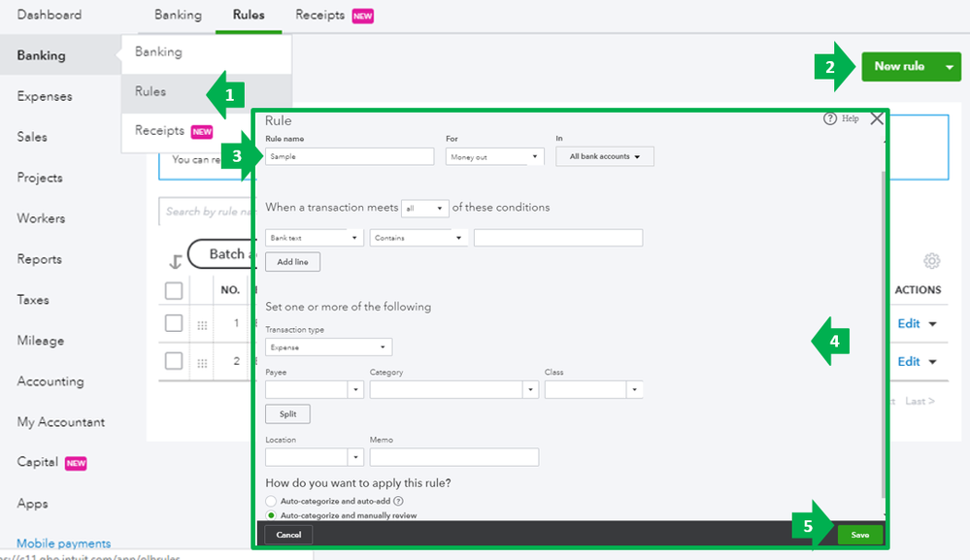The width and height of the screenshot is (970, 560).
Task: Check the checkbox for rule number 1
Action: pyautogui.click(x=174, y=323)
